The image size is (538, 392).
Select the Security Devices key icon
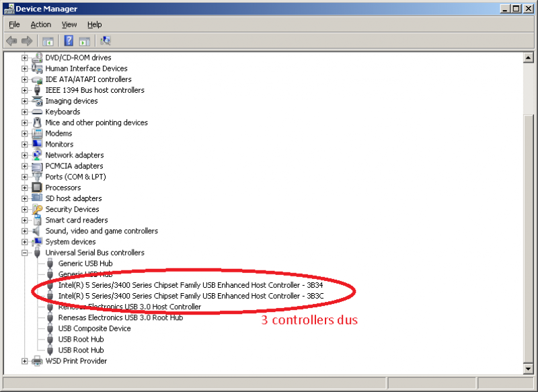37,209
